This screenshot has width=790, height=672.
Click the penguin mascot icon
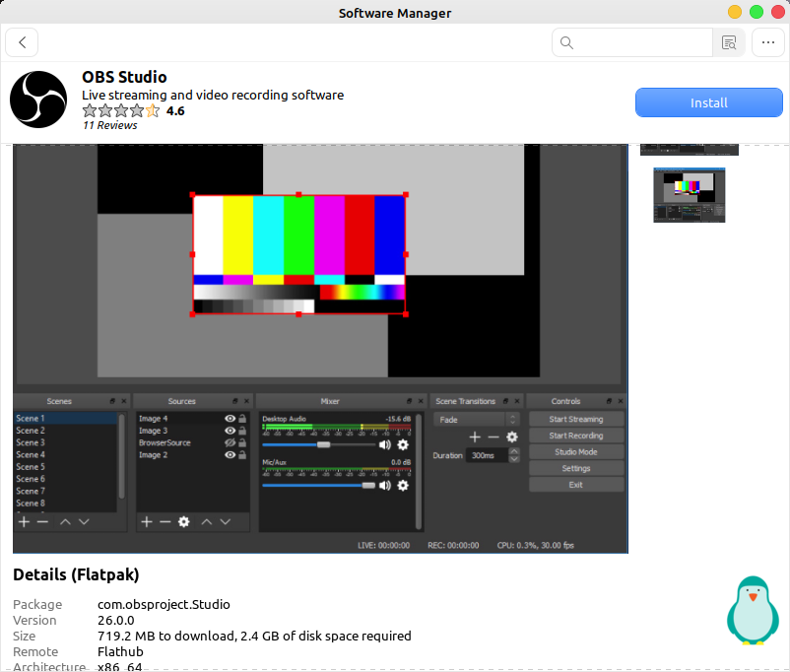753,611
